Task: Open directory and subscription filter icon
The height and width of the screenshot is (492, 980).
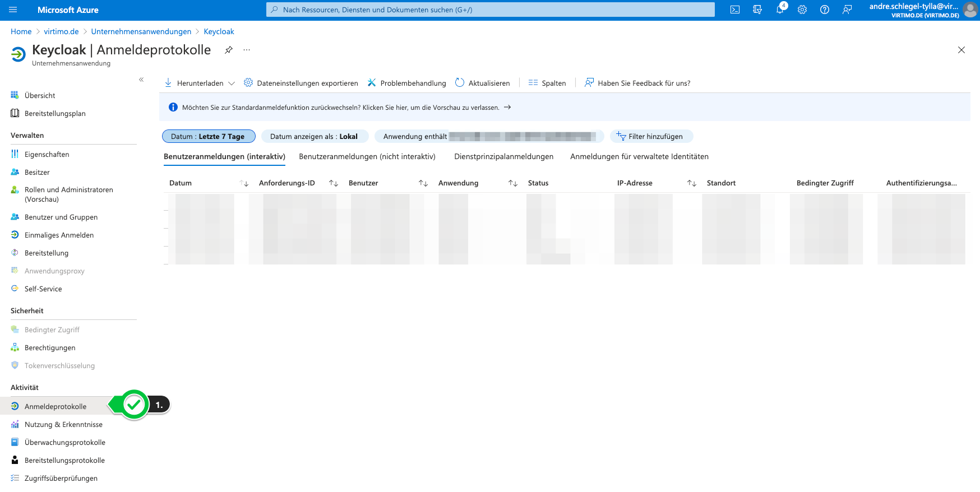Action: pos(757,10)
